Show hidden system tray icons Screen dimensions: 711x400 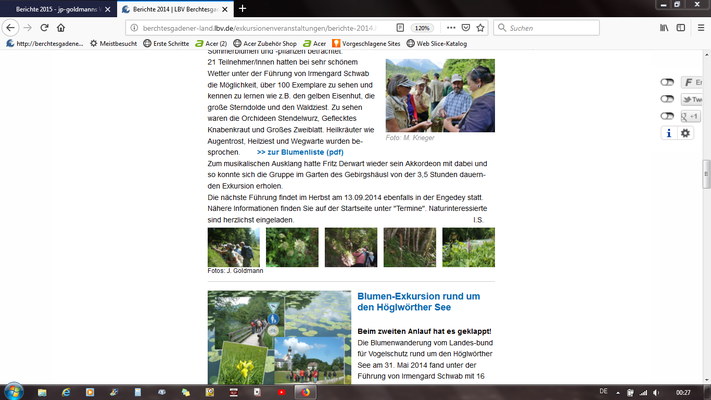618,393
